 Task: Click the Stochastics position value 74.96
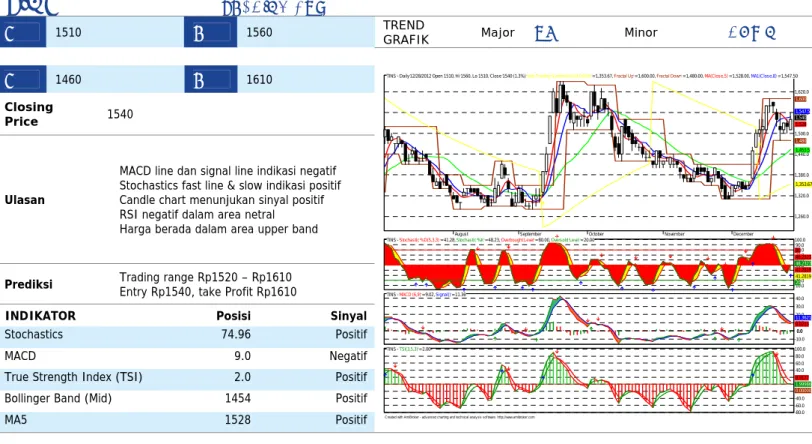coord(236,335)
